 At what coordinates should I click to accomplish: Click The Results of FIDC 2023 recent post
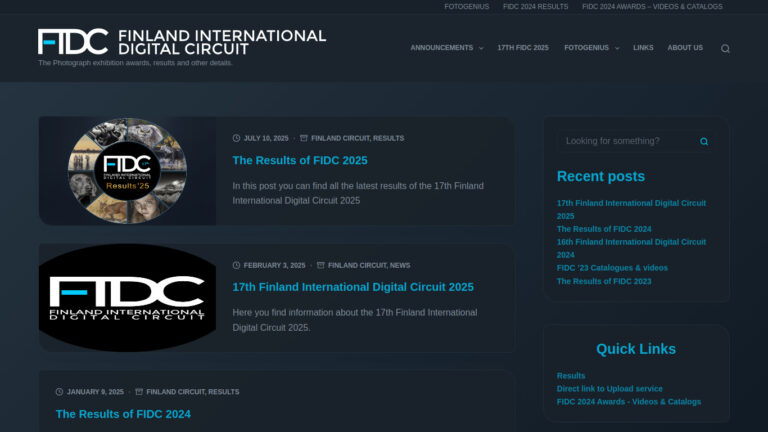tap(604, 281)
